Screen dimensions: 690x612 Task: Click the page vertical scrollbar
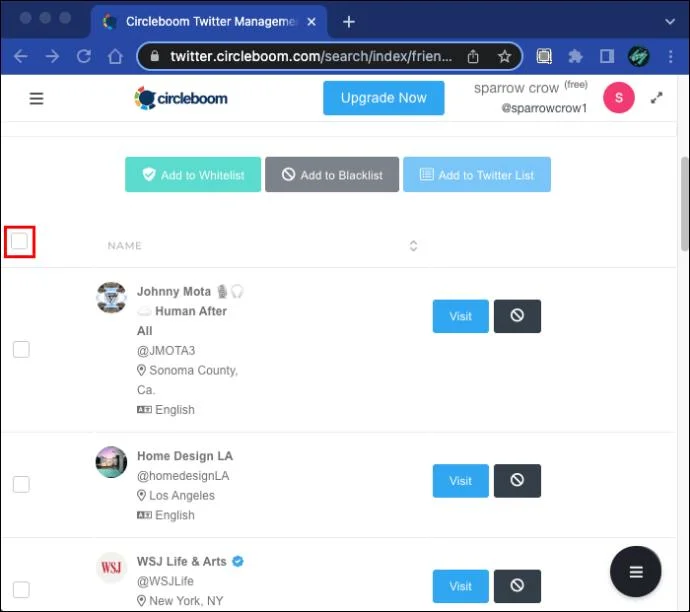click(684, 204)
